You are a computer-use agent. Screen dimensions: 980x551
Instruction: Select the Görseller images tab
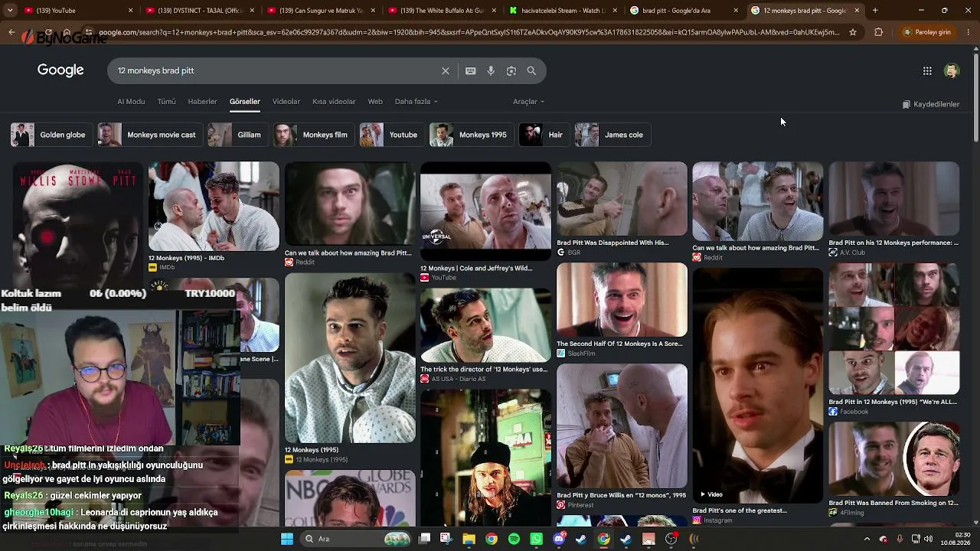coord(245,101)
